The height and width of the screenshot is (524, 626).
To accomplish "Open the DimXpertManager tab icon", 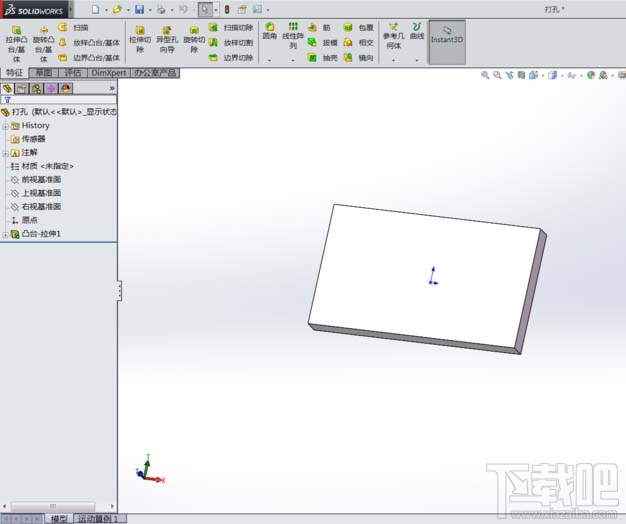I will pos(51,89).
